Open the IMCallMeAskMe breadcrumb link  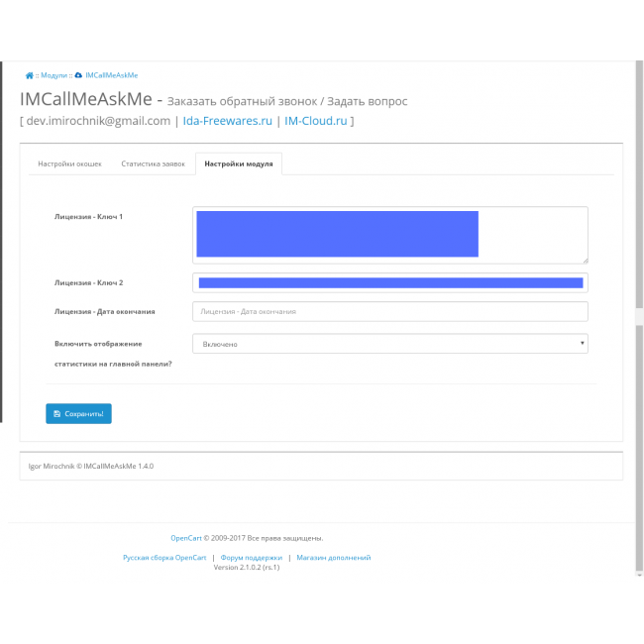(111, 75)
